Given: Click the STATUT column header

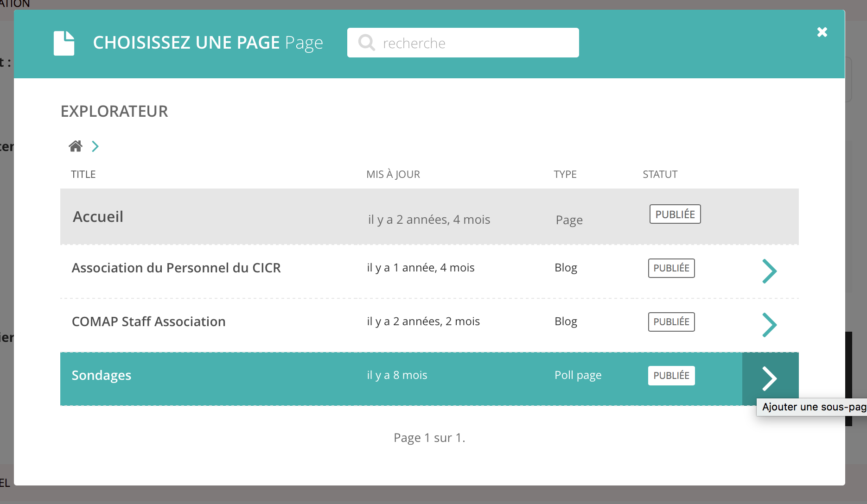Looking at the screenshot, I should 660,175.
